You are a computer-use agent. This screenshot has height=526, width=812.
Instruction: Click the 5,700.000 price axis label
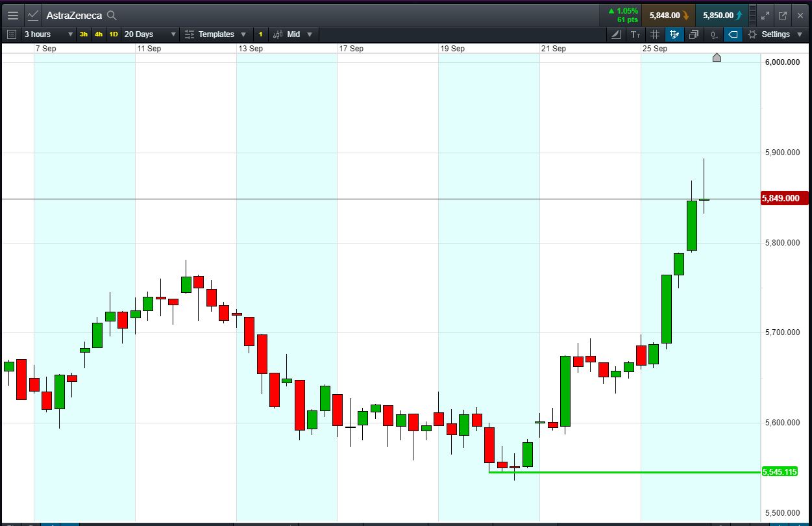(782, 332)
